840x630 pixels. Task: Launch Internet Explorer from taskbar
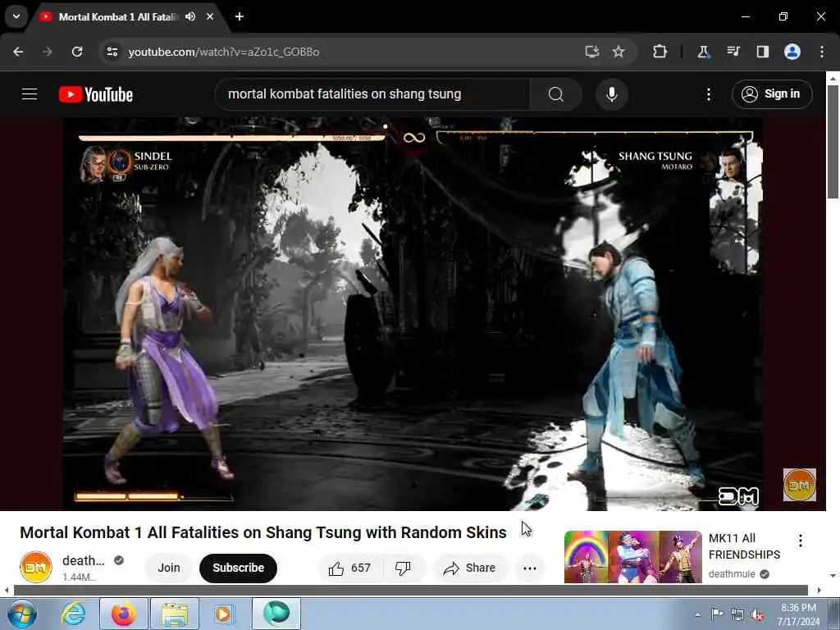[x=73, y=614]
